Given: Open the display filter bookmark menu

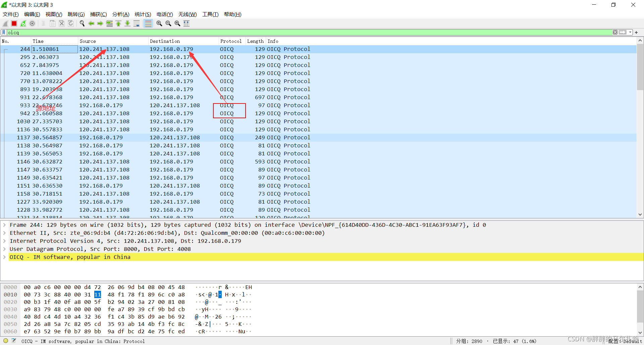Looking at the screenshot, I should coord(4,32).
